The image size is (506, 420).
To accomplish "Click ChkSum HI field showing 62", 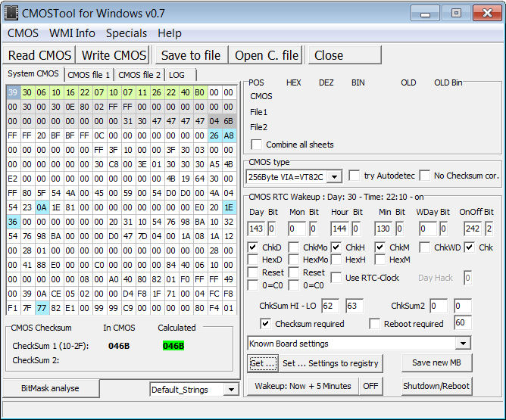I will (x=330, y=306).
